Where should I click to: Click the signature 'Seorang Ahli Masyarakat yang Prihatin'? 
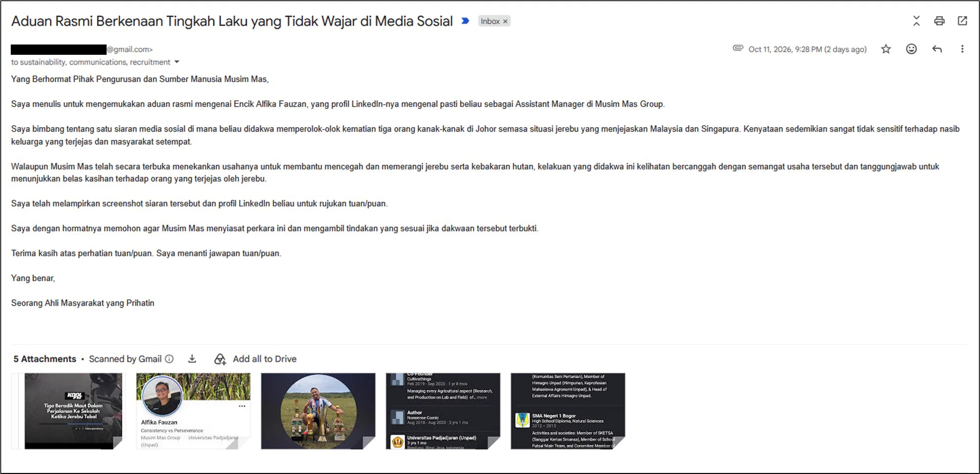83,303
